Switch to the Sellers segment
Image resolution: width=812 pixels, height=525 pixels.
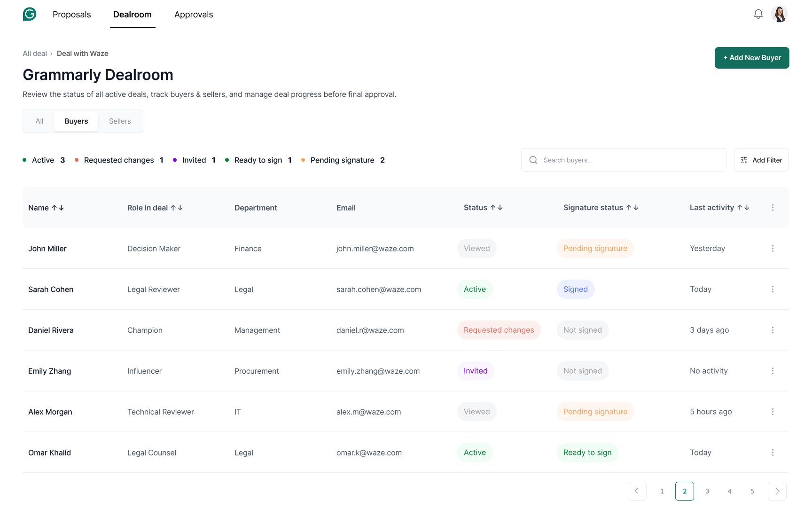[x=120, y=121]
